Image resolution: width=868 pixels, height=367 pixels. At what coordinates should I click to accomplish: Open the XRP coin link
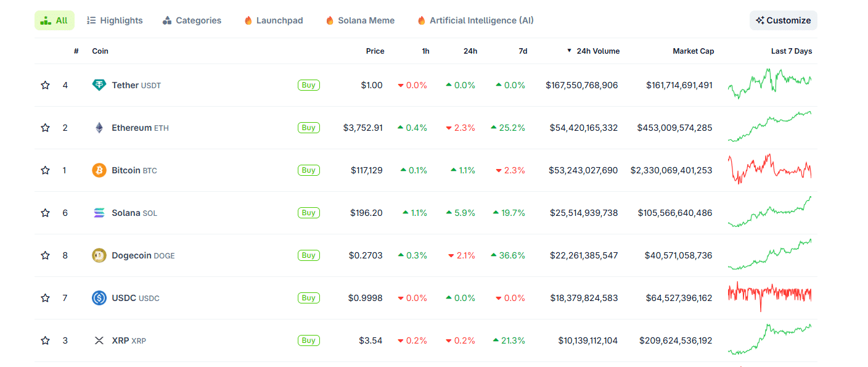[129, 340]
